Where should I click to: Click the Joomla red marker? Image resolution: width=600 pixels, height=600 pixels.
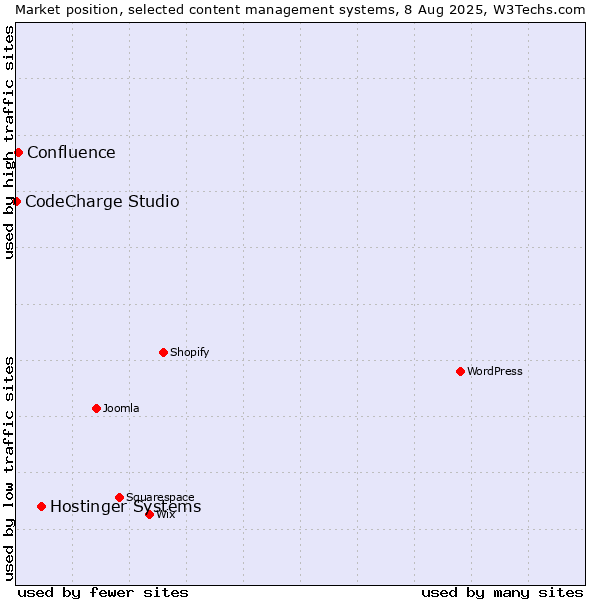coord(96,409)
